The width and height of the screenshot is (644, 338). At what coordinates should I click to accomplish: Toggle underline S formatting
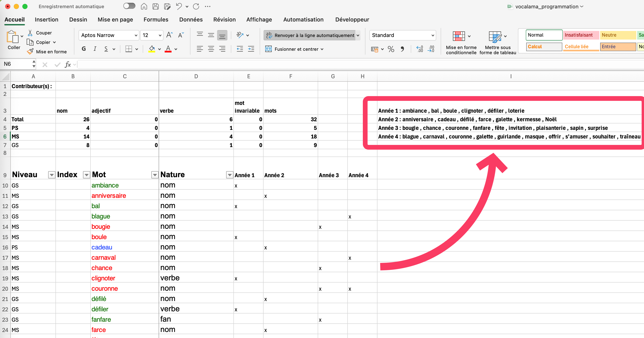coord(106,49)
